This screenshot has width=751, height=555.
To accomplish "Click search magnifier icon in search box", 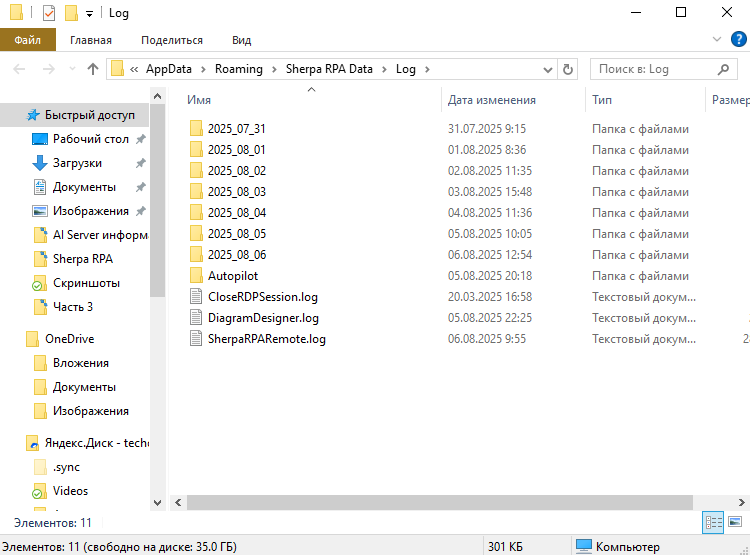I will (724, 69).
